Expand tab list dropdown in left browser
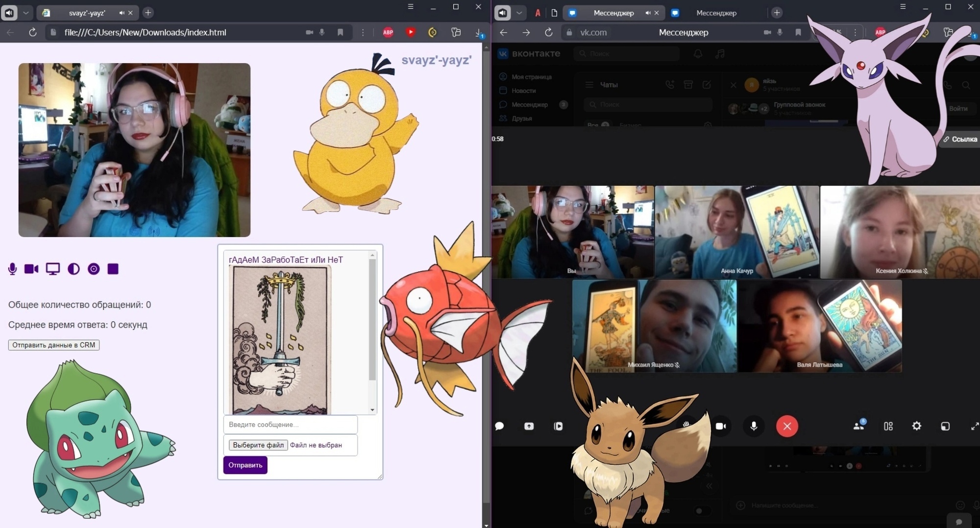This screenshot has width=980, height=528. click(26, 13)
